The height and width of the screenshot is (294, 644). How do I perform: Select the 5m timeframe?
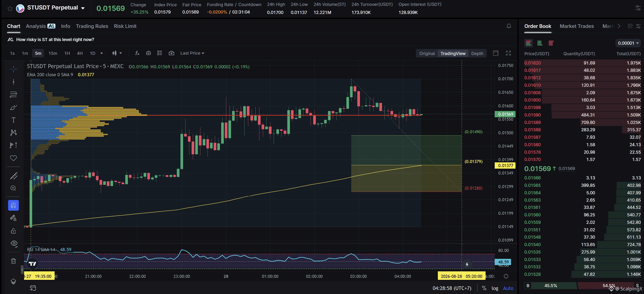coord(38,53)
